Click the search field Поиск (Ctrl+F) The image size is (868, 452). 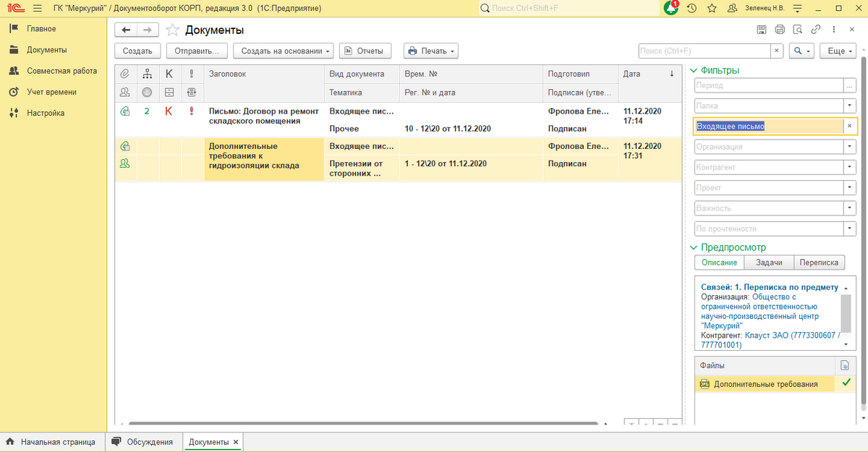point(703,51)
